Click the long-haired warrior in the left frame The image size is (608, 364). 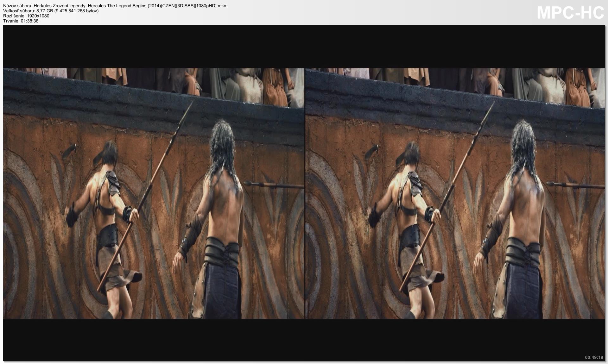[212, 218]
